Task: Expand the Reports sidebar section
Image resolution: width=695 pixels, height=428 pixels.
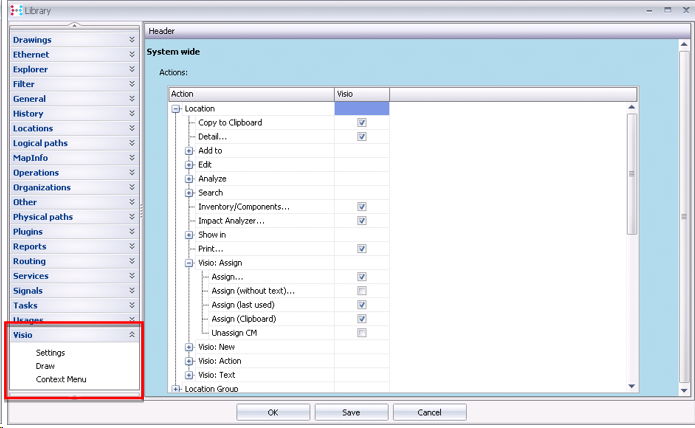Action: (x=74, y=246)
